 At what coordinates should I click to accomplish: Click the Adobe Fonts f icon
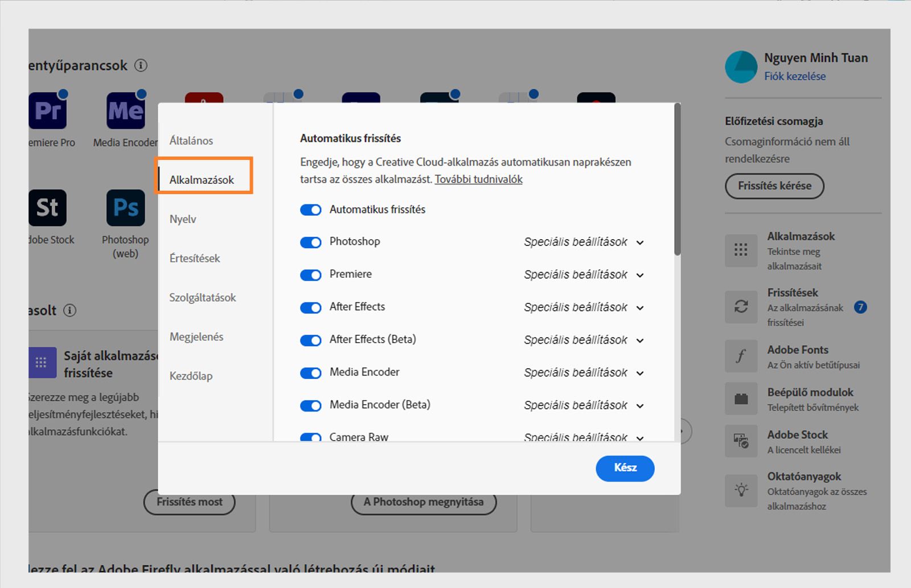pyautogui.click(x=741, y=356)
